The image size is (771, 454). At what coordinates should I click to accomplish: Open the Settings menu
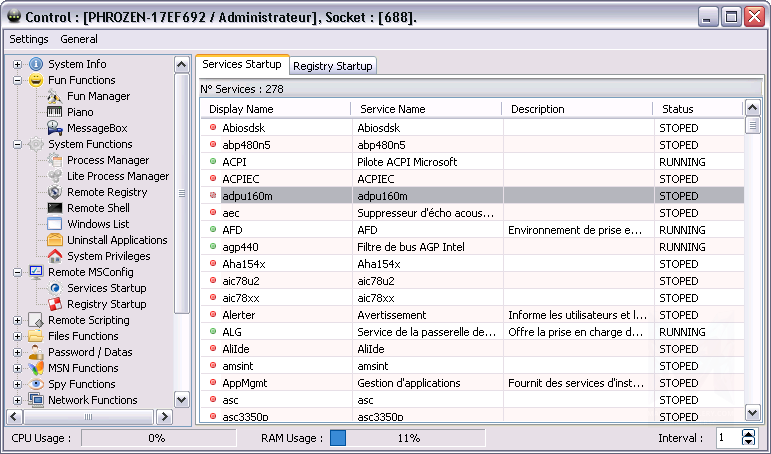pos(29,39)
